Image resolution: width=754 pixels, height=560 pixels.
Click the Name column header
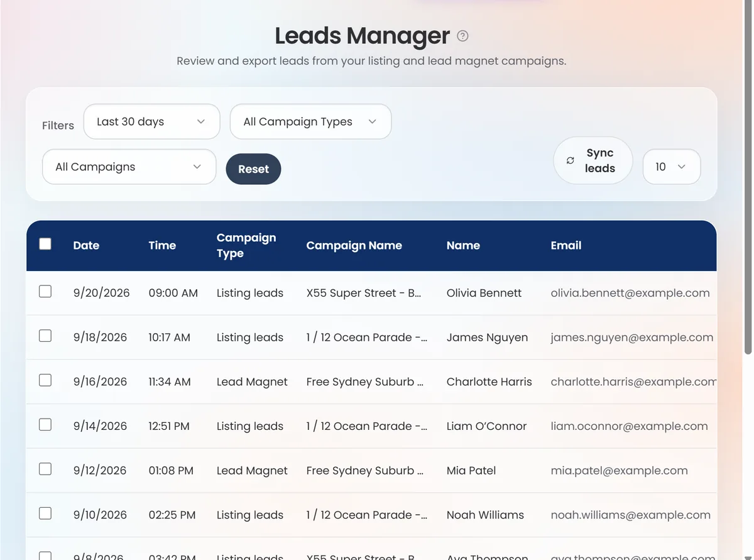coord(463,246)
